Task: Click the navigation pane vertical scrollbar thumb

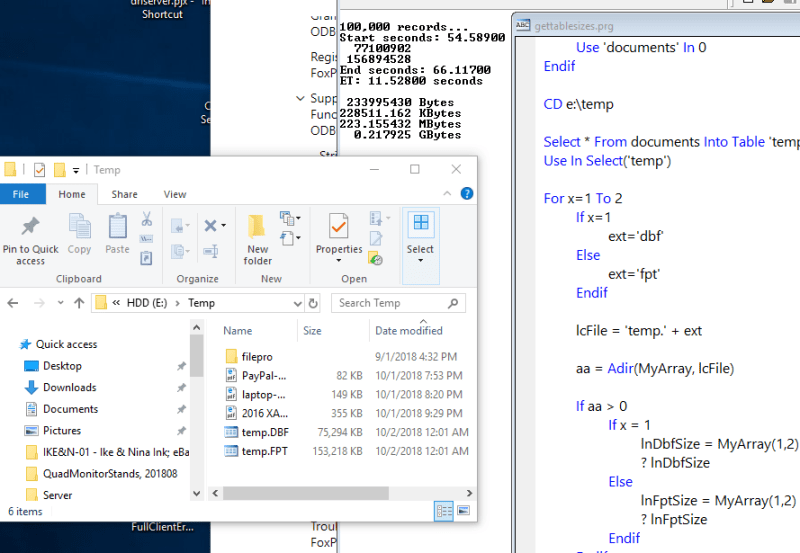Action: [196, 356]
